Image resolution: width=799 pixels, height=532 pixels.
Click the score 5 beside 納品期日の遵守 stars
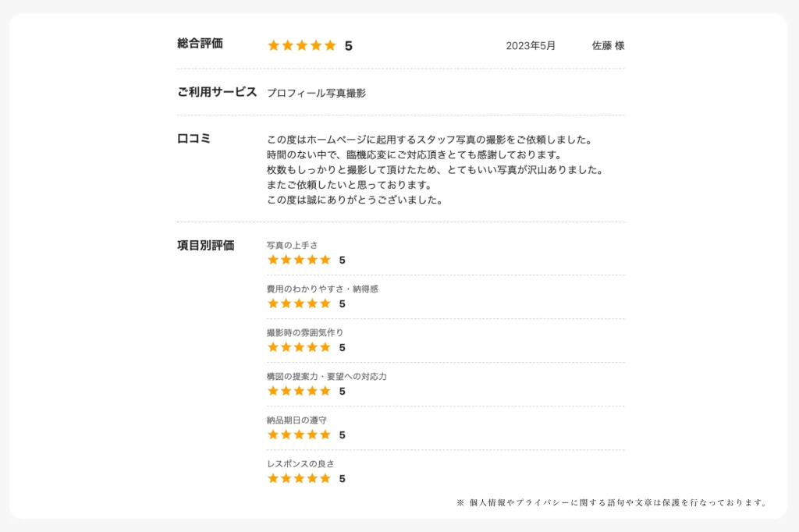point(343,435)
